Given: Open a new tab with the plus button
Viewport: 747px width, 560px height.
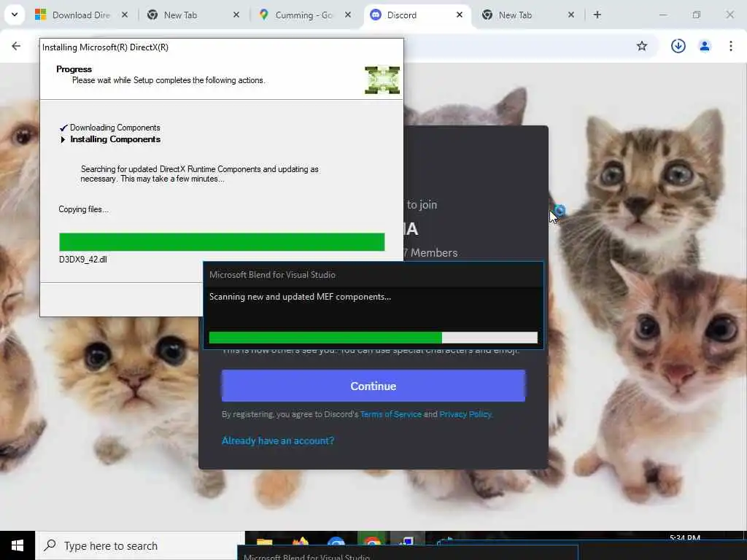Looking at the screenshot, I should click(597, 15).
